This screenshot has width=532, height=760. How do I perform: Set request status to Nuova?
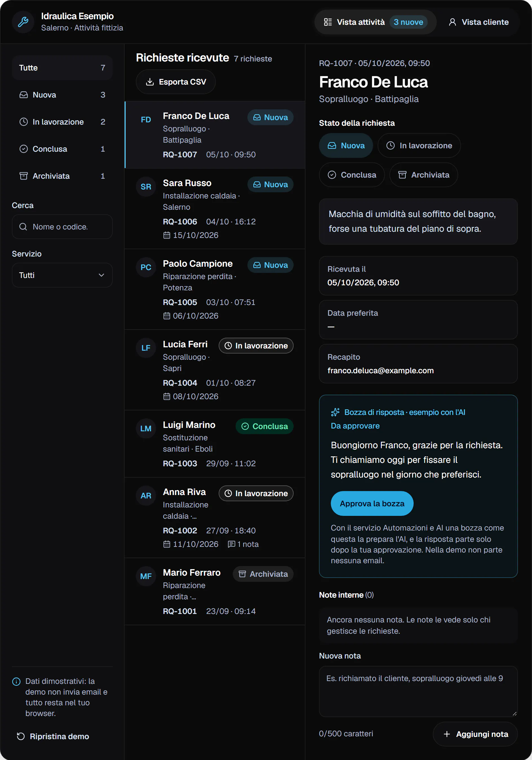point(346,146)
